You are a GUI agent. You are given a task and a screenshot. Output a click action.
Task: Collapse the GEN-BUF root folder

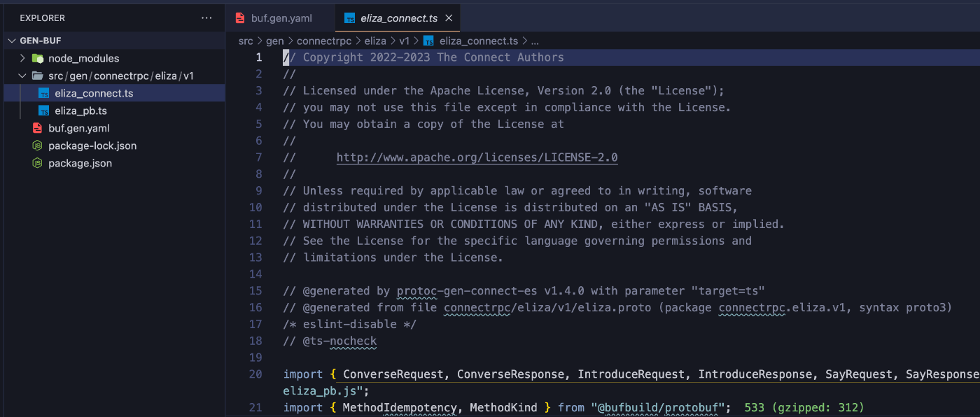11,41
